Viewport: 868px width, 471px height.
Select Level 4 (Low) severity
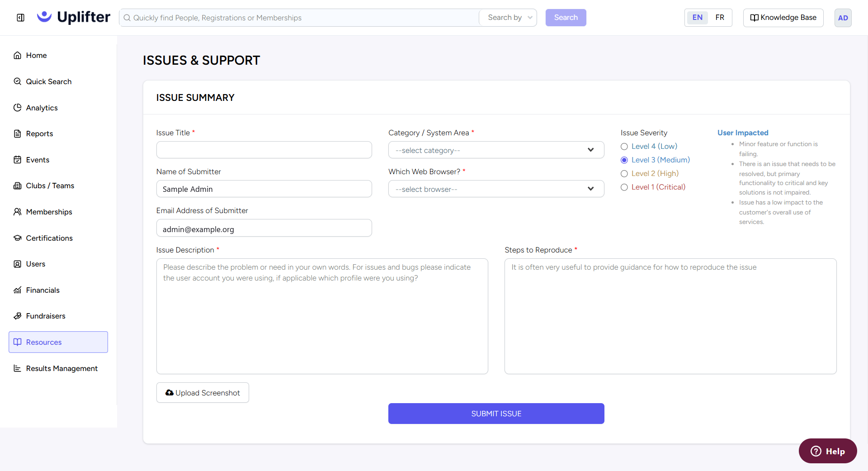(x=624, y=147)
